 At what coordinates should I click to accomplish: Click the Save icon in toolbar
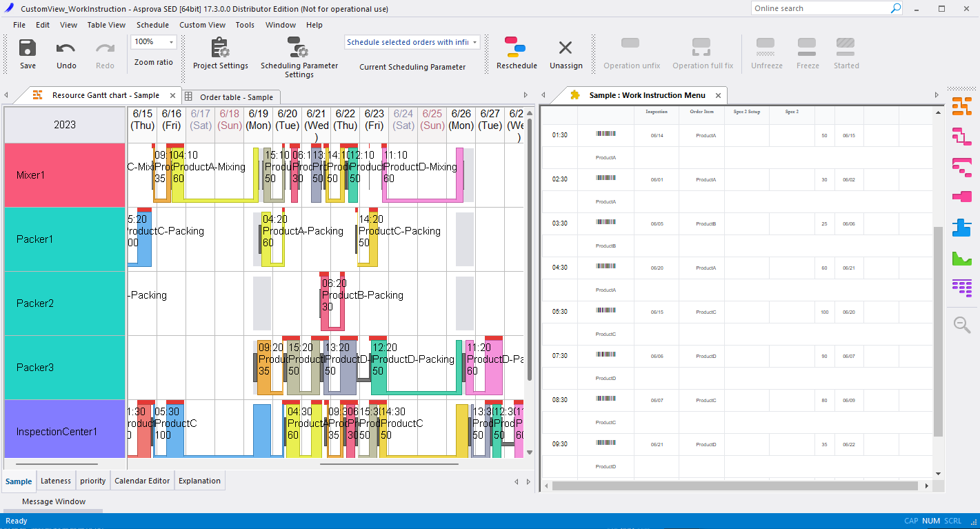(x=28, y=49)
